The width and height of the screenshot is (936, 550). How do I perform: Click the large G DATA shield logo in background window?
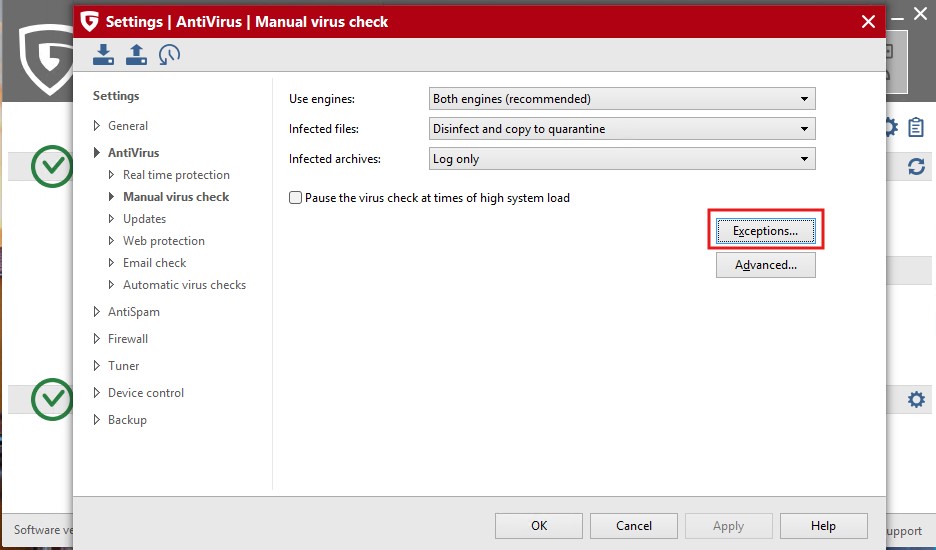pos(46,60)
